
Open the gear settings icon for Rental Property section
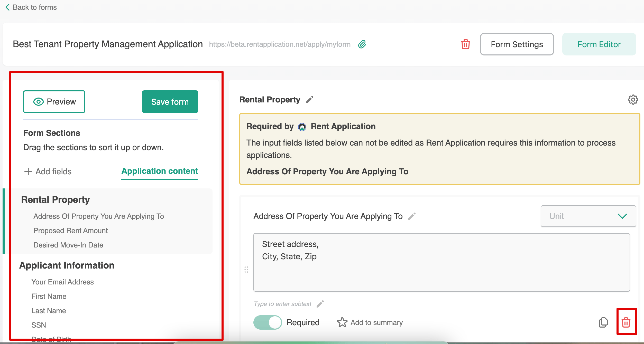(633, 100)
